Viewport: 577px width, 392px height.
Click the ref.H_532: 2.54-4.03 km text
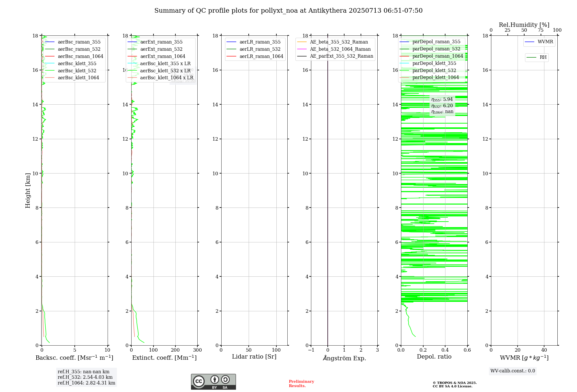point(85,377)
